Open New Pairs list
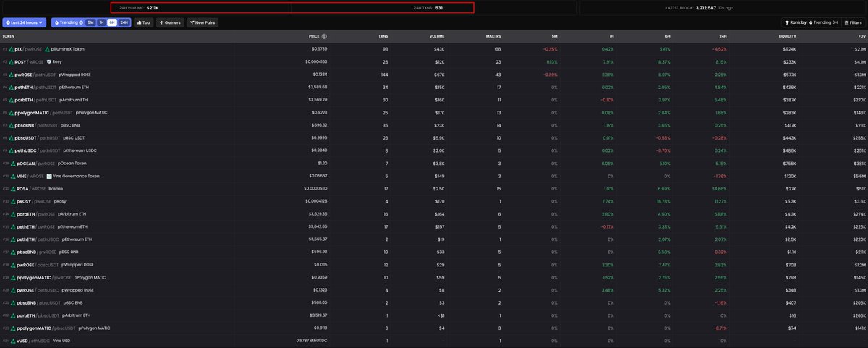This screenshot has height=348, width=868. coord(202,22)
